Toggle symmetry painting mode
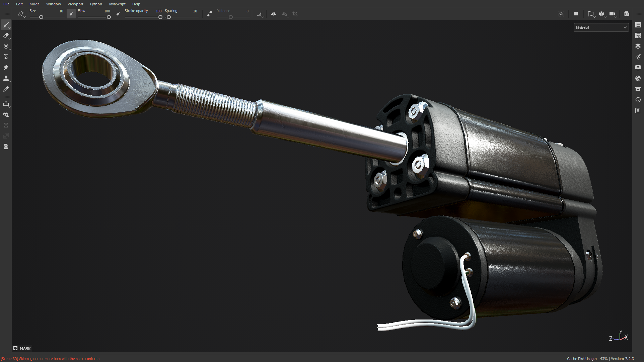 coord(274,14)
